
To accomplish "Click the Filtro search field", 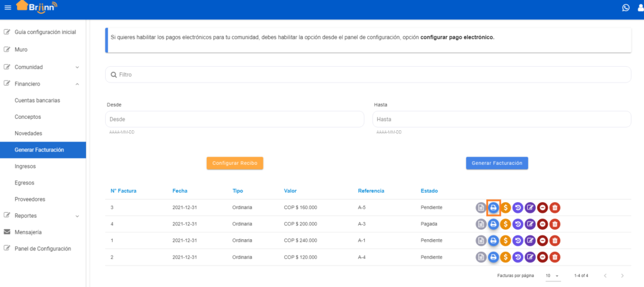I will pos(368,75).
